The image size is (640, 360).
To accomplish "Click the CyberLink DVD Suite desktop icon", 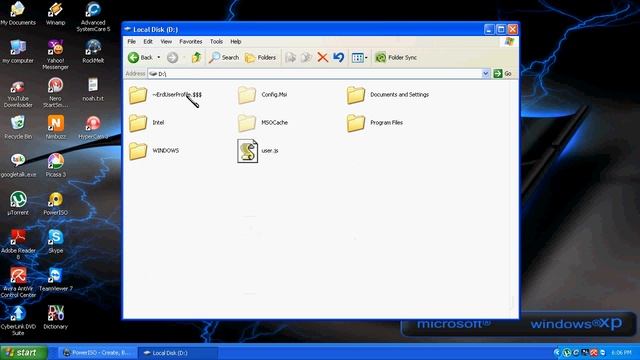I will 18,320.
